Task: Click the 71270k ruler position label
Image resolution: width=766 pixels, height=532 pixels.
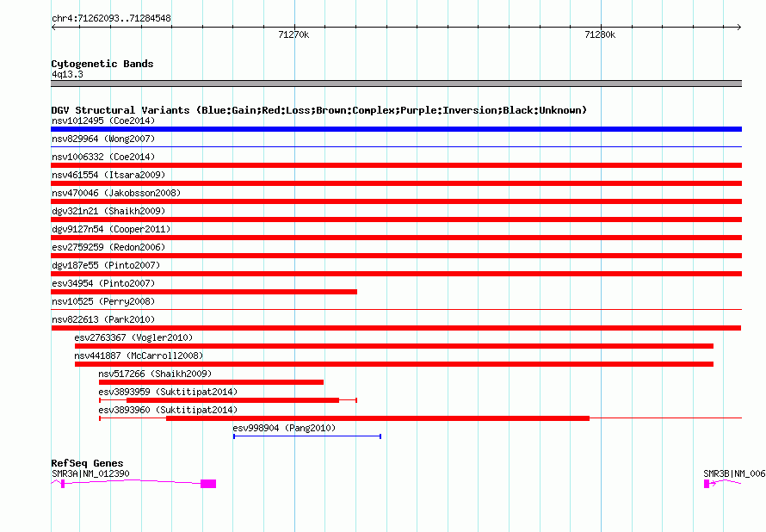Action: 293,34
